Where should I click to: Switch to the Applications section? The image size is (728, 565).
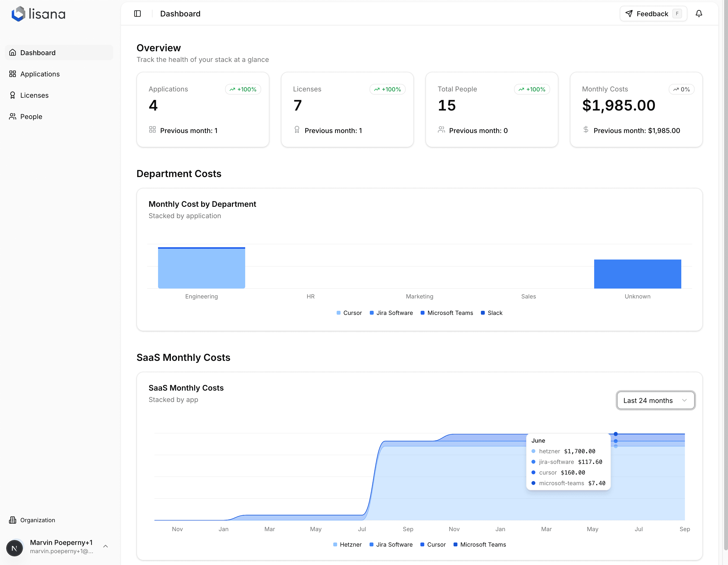(x=40, y=74)
